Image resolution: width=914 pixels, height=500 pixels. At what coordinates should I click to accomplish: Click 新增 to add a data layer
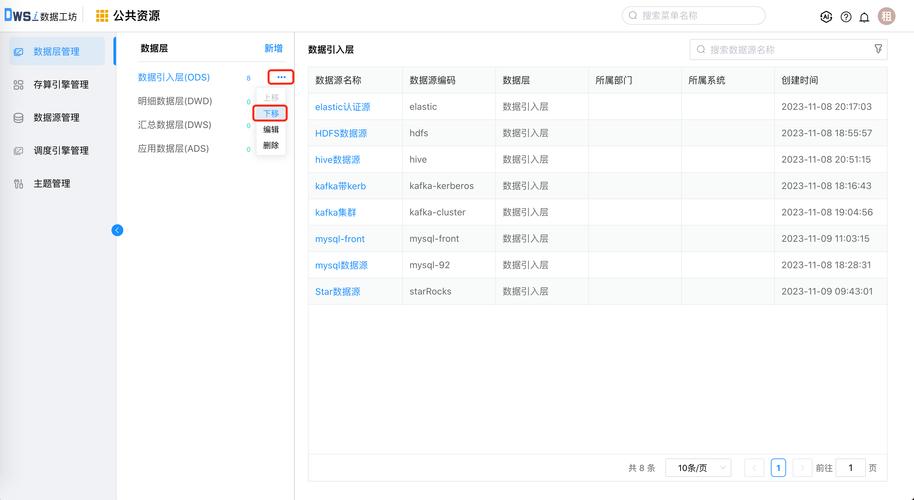coord(273,48)
